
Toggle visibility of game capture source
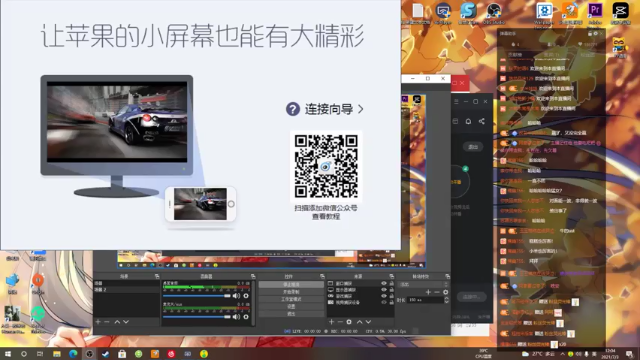(x=384, y=296)
